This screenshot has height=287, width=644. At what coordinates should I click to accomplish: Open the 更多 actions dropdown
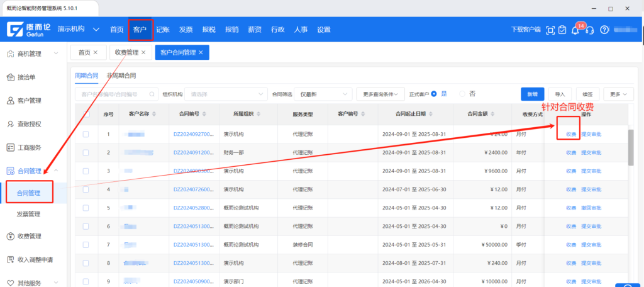(619, 94)
